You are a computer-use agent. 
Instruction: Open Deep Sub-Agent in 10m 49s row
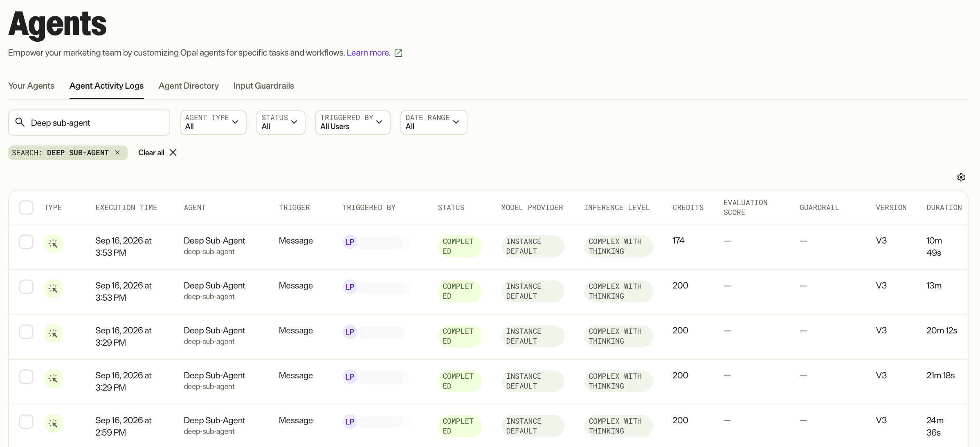click(x=214, y=241)
